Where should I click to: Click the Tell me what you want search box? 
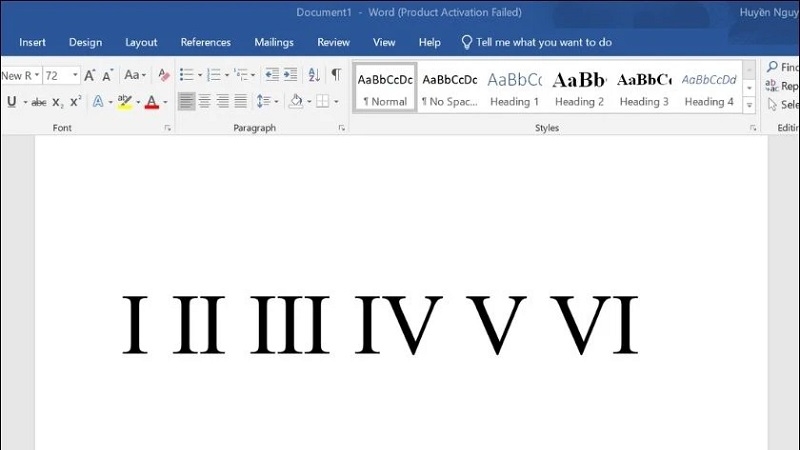coord(544,43)
